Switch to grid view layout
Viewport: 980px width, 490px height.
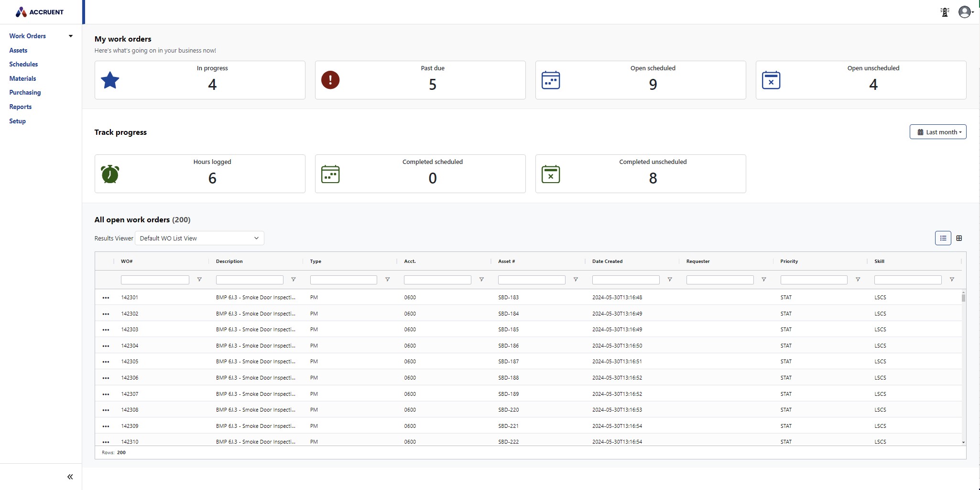(x=959, y=238)
